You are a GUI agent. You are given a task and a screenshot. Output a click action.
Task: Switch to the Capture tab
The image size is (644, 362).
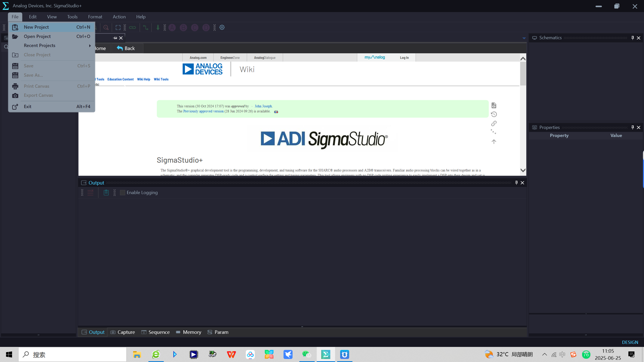click(123, 332)
